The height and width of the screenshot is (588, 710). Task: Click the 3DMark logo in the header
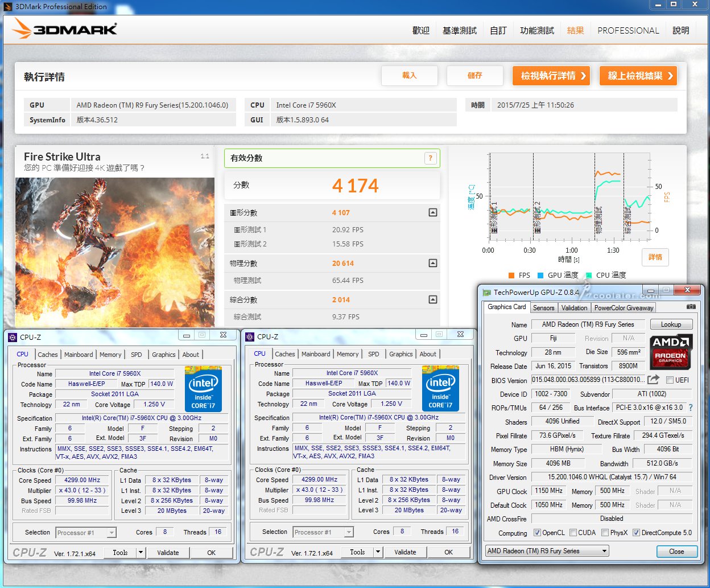pyautogui.click(x=65, y=28)
